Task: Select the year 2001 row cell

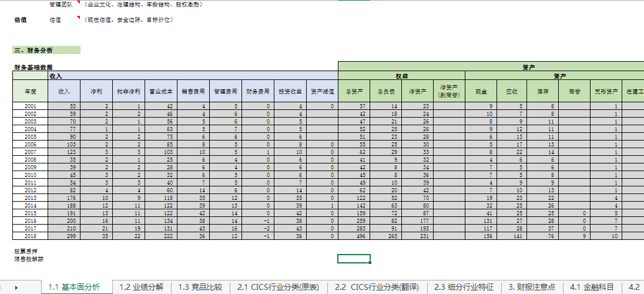Action: (x=31, y=106)
